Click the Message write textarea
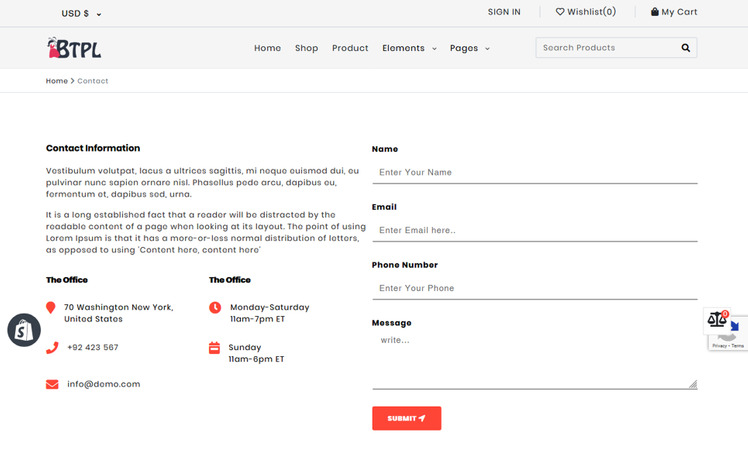The width and height of the screenshot is (748, 465). pyautogui.click(x=535, y=361)
